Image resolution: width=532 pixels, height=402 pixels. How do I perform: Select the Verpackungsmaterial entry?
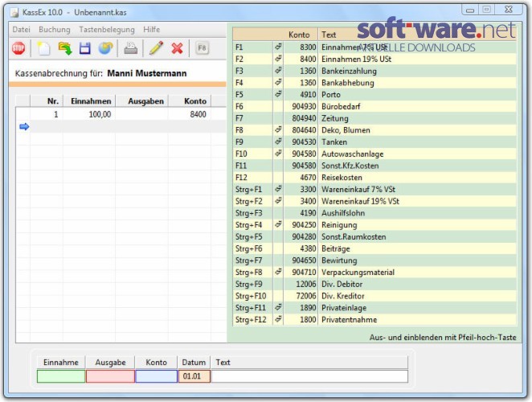374,273
